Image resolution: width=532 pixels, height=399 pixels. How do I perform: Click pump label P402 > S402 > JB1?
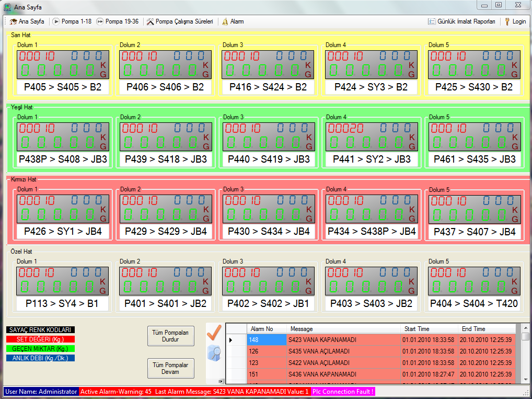268,304
